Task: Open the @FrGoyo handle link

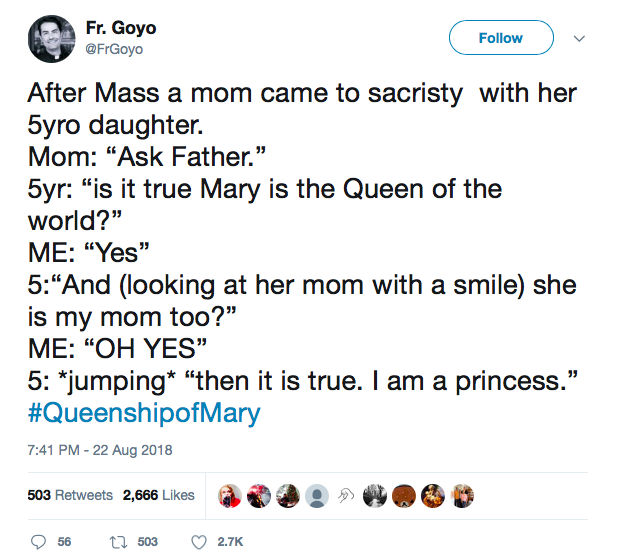Action: 113,47
